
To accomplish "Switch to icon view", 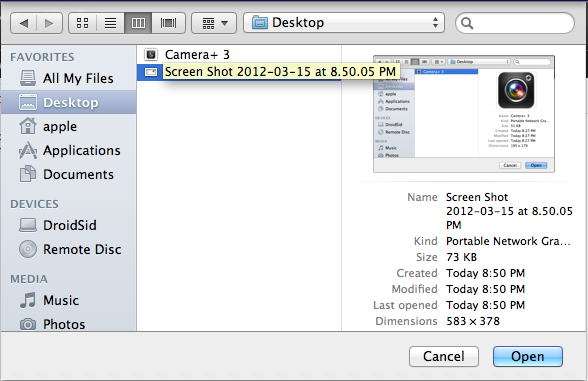I will (82, 23).
